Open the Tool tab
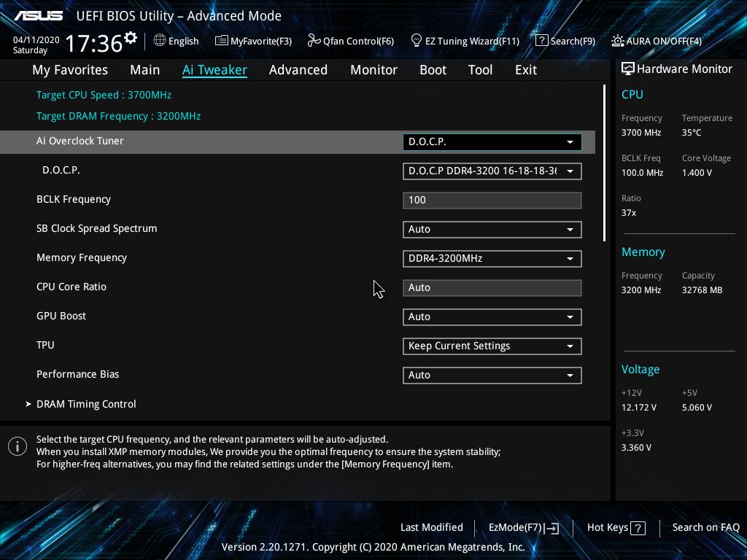Image resolution: width=747 pixels, height=560 pixels. [x=480, y=70]
